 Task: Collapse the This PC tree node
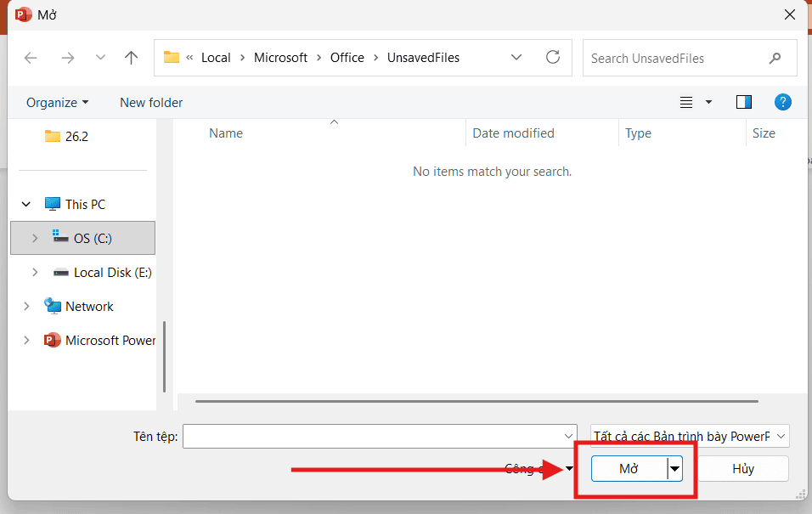26,204
